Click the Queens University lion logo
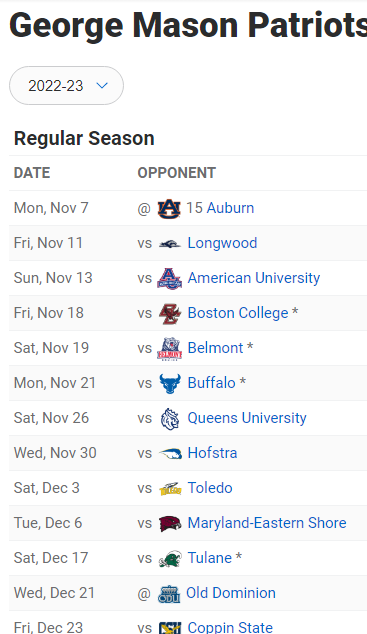Viewport: 367px width, 634px height. (170, 418)
